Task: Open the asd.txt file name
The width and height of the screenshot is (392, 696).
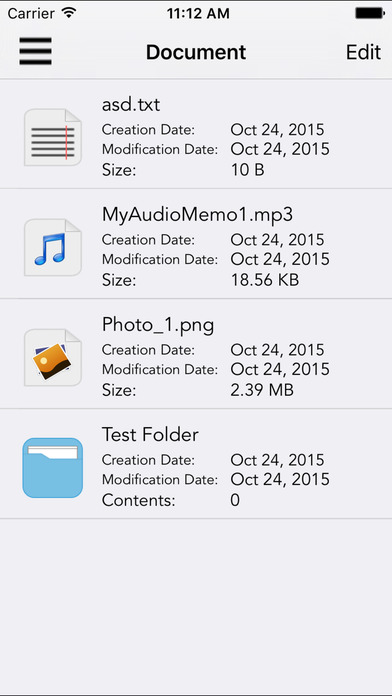Action: tap(131, 105)
